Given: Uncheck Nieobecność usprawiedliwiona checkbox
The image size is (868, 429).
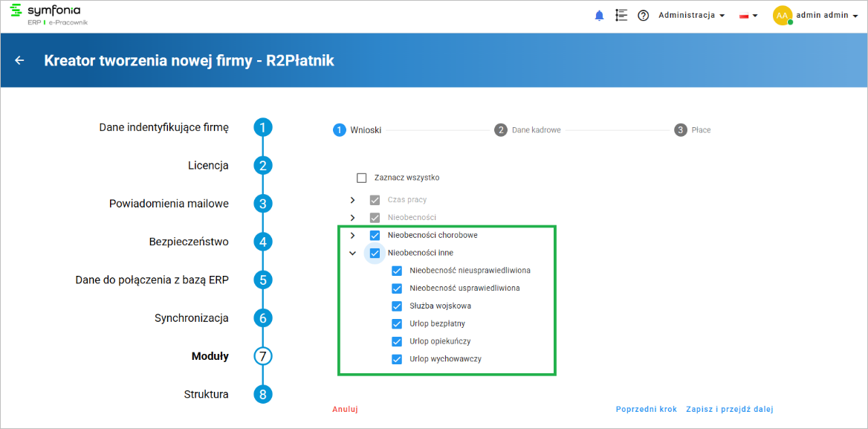Looking at the screenshot, I should 396,288.
